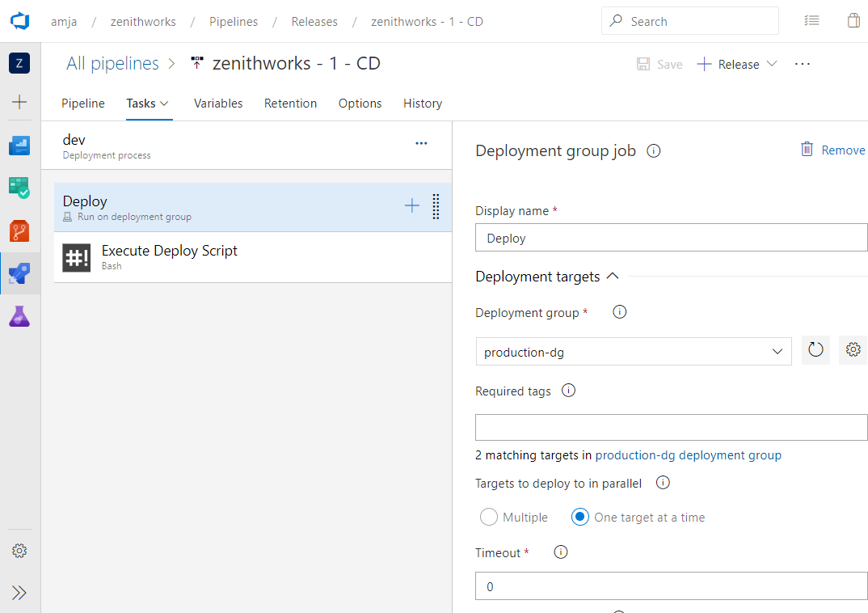Select the Multiple targets radio button

[488, 517]
